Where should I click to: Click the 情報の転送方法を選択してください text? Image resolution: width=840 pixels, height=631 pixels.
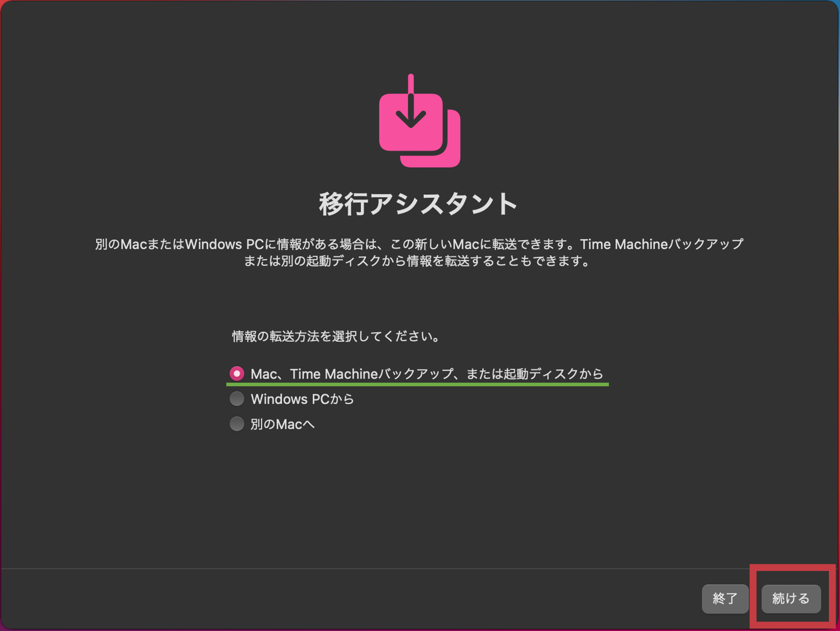(336, 336)
